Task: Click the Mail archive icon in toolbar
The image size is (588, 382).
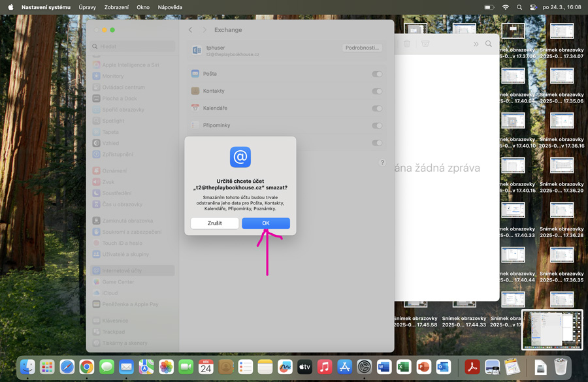Action: [425, 44]
